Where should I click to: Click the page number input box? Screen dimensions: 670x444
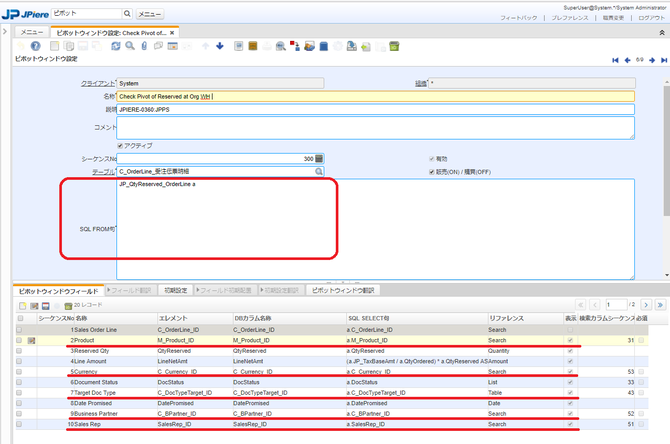[616, 305]
